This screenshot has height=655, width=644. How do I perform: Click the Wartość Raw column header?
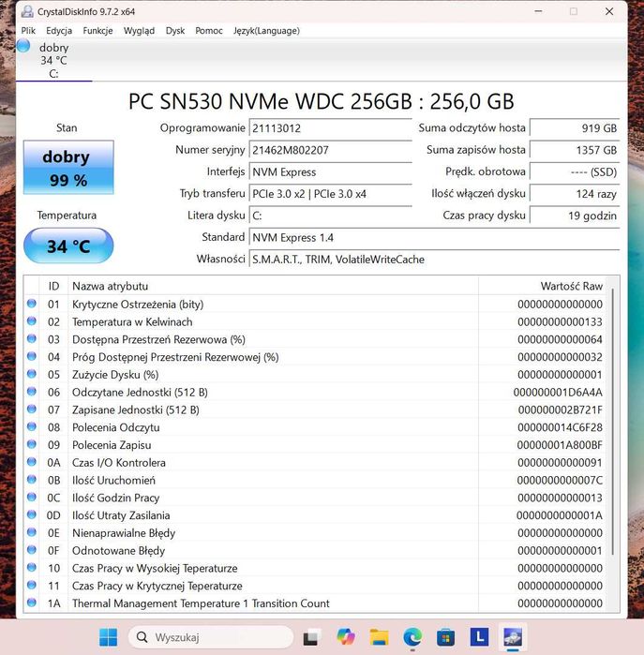tap(542, 286)
